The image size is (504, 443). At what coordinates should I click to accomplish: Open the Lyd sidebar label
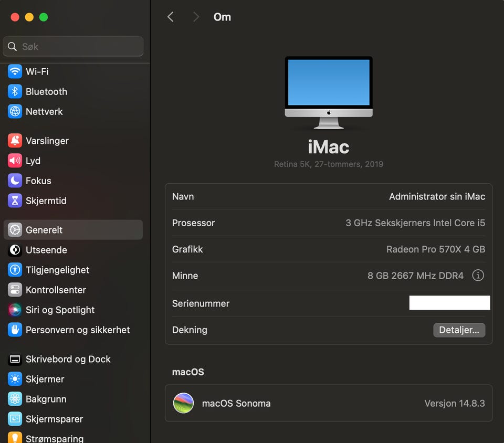click(x=33, y=161)
